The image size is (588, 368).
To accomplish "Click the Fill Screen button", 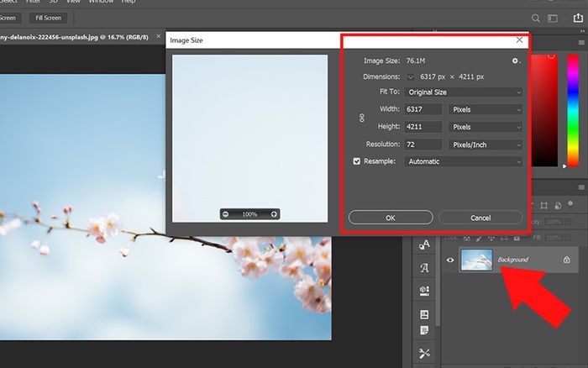I will click(49, 18).
